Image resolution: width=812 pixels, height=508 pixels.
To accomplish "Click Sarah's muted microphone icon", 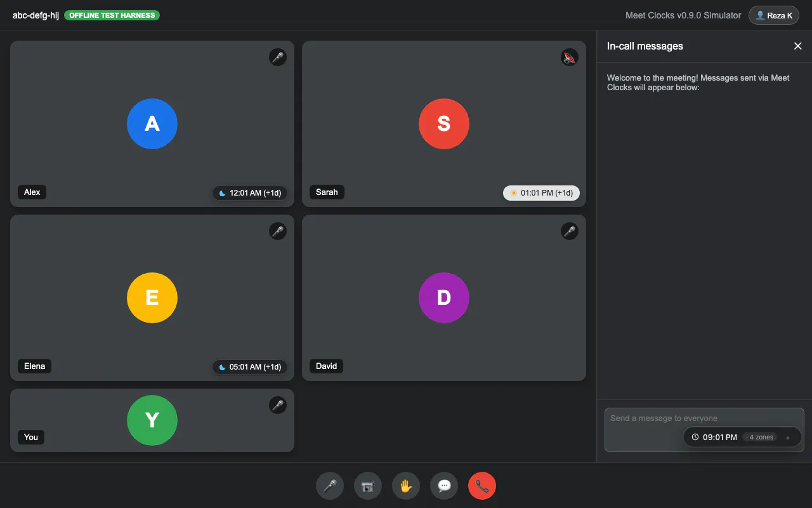I will [x=570, y=57].
